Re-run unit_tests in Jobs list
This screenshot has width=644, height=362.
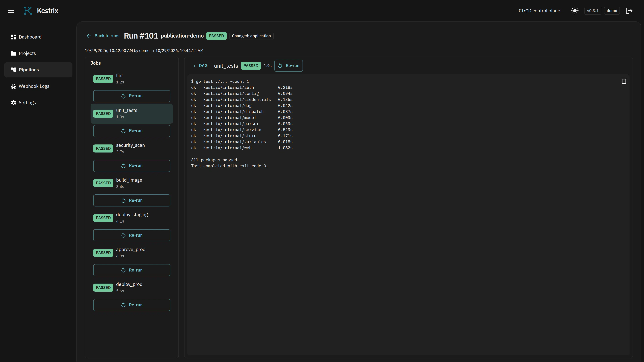pos(132,131)
